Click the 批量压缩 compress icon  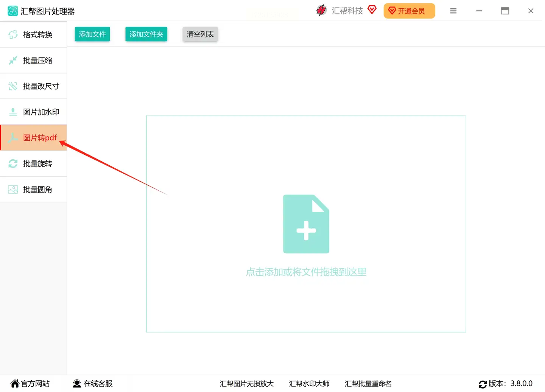click(x=13, y=60)
